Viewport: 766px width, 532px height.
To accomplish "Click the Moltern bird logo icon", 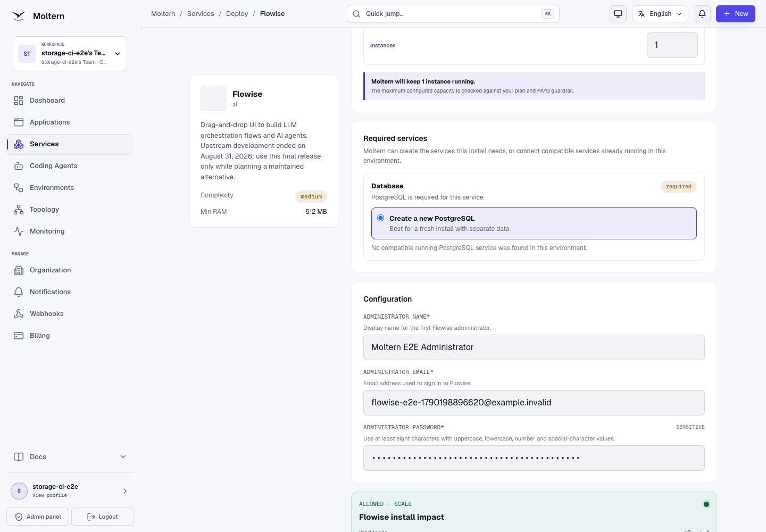I will [19, 16].
